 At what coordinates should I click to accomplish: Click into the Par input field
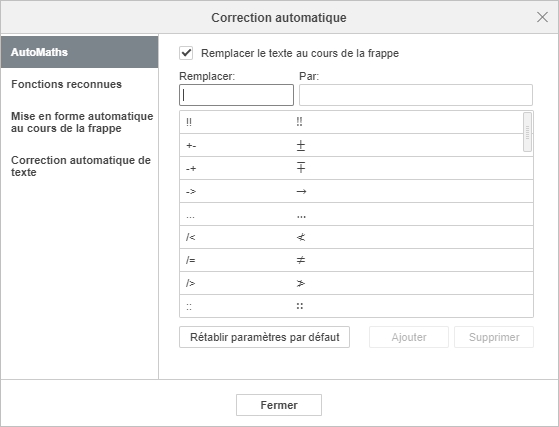coord(416,95)
